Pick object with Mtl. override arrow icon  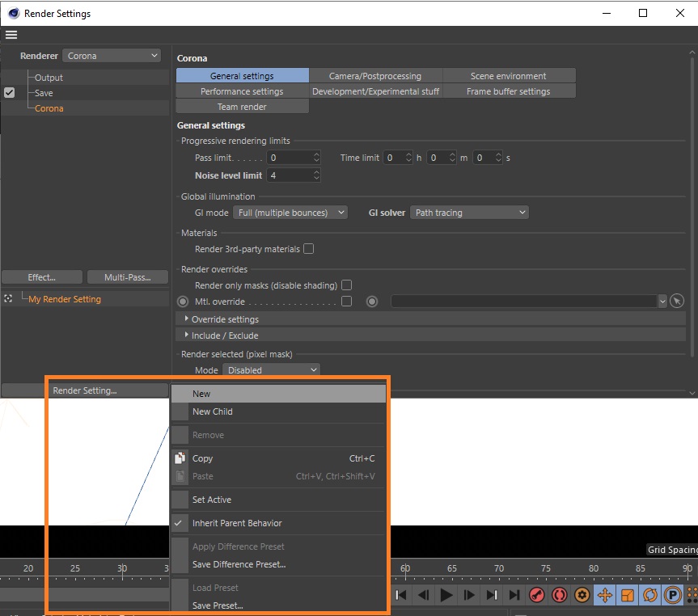pyautogui.click(x=677, y=302)
